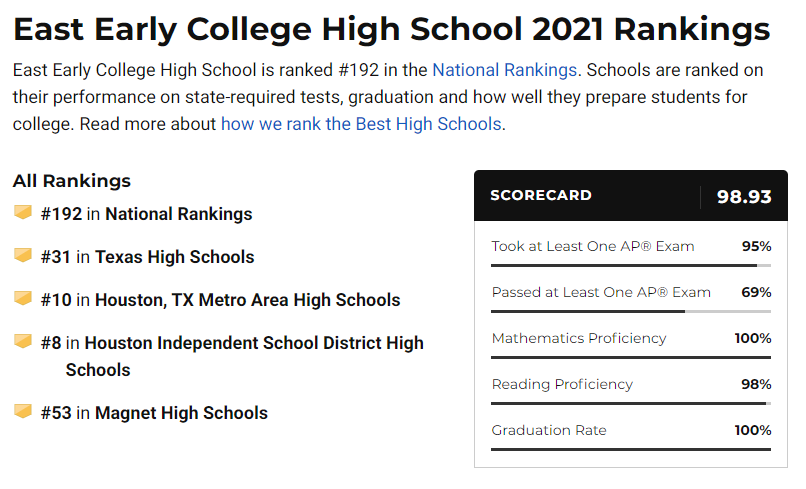The width and height of the screenshot is (806, 489).
Task: Open the Magnet High Schools ranking
Action: point(181,413)
